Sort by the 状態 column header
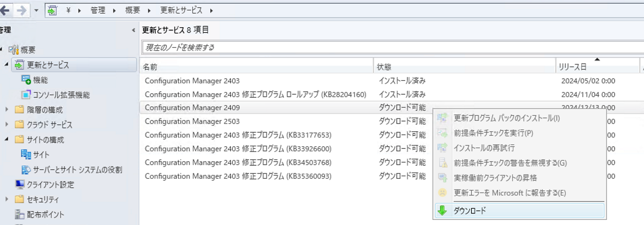Screen dimensions: 644x225 coord(384,67)
